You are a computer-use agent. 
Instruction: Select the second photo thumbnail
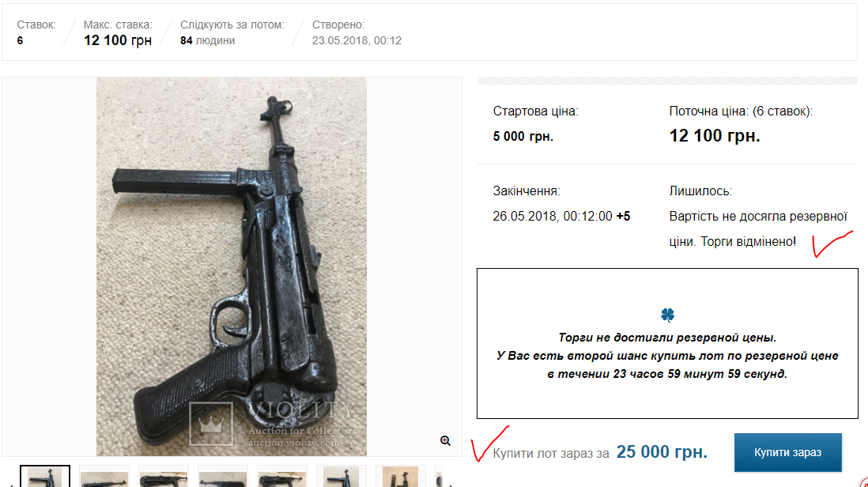(x=104, y=477)
